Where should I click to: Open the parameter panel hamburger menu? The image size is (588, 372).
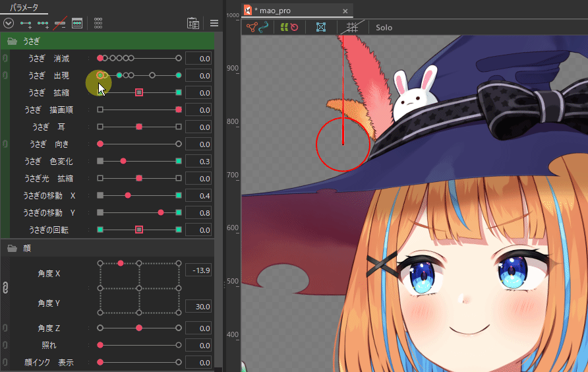[x=214, y=23]
